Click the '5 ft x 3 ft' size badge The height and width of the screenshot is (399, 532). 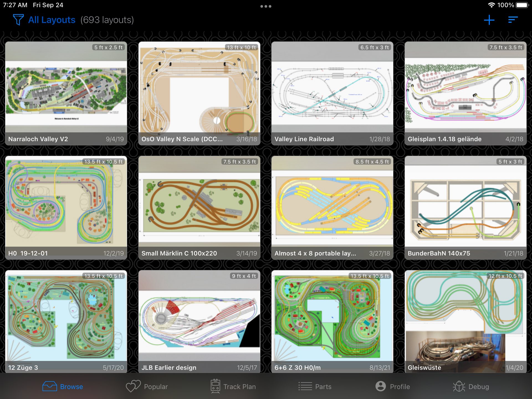tap(510, 162)
